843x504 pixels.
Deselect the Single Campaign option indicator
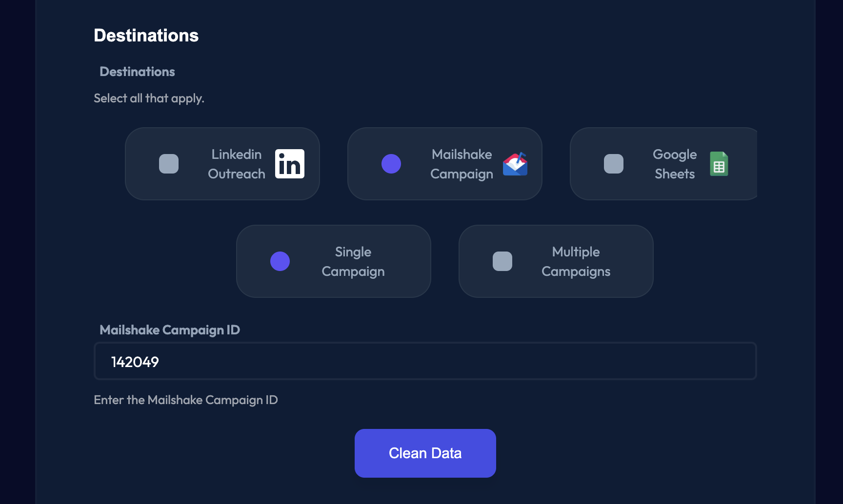click(280, 261)
